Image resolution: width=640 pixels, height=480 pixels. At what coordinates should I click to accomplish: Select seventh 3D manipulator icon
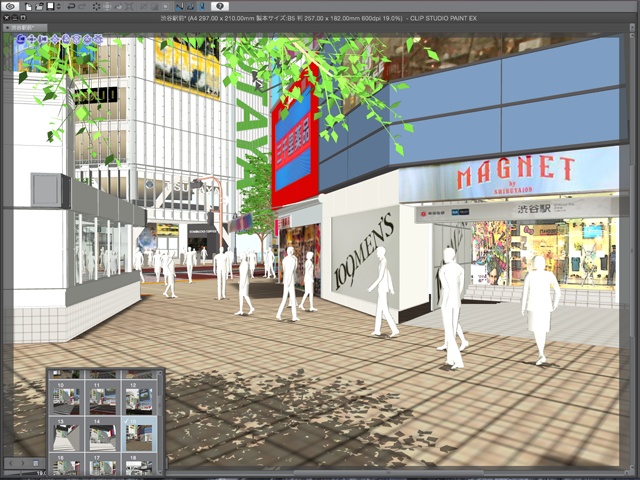[87, 39]
